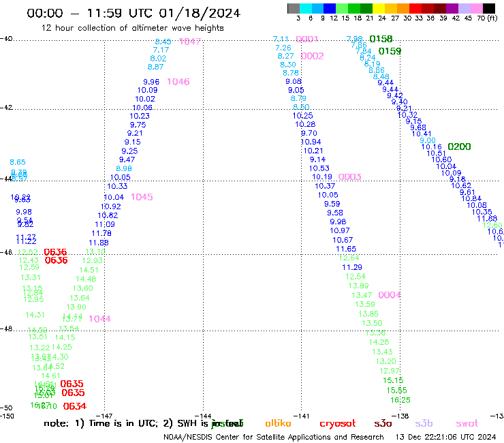Screen dimensions: 504x443
Task: Click the wave height value 7.11
Action: coord(281,39)
